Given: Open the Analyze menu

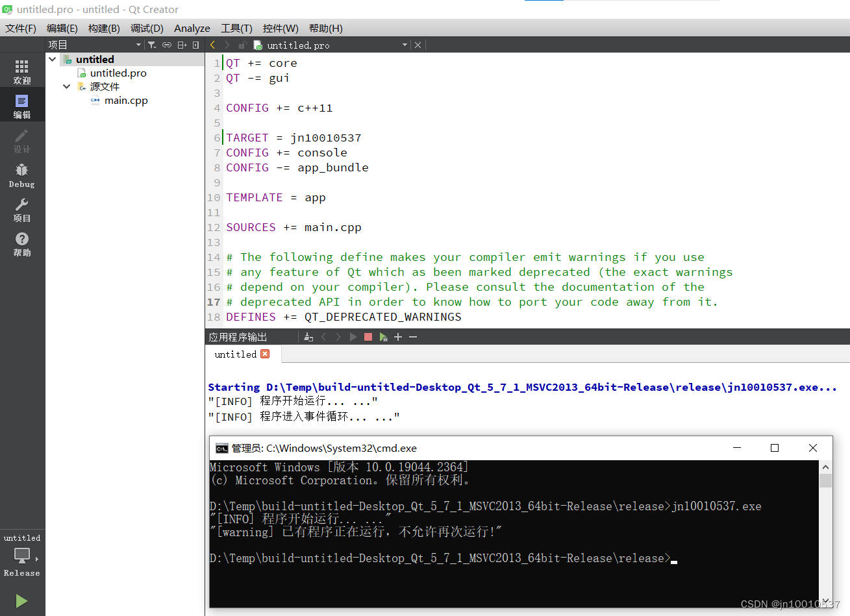Looking at the screenshot, I should coord(192,28).
